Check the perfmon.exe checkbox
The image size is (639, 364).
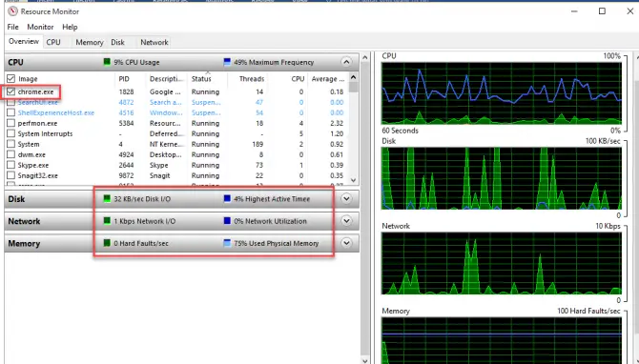coord(11,123)
